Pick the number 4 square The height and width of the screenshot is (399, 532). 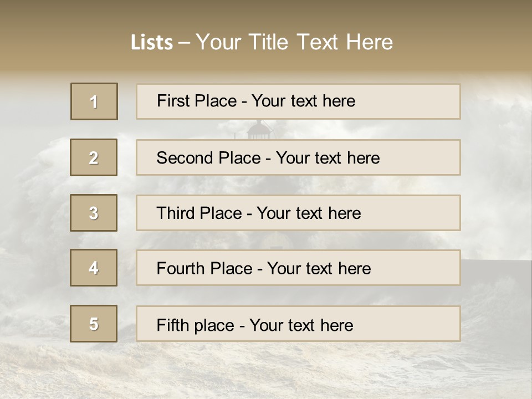coord(94,268)
